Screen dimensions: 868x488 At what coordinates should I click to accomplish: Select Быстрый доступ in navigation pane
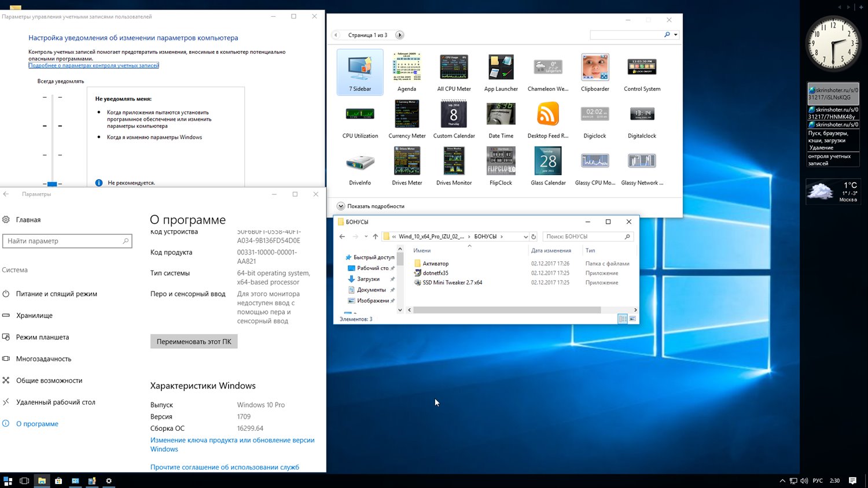coord(370,257)
